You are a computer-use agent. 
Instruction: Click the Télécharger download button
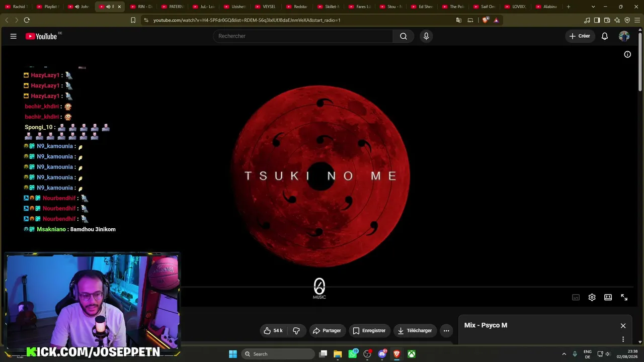415,331
